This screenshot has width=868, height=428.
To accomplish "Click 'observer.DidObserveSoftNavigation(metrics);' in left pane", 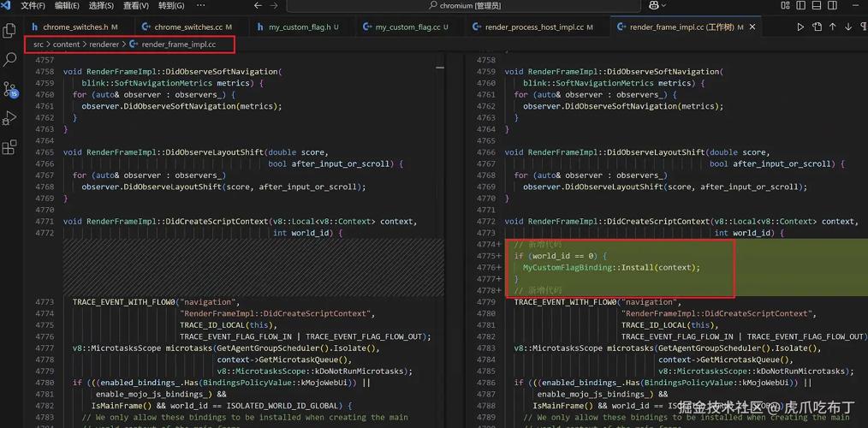I will coord(181,106).
